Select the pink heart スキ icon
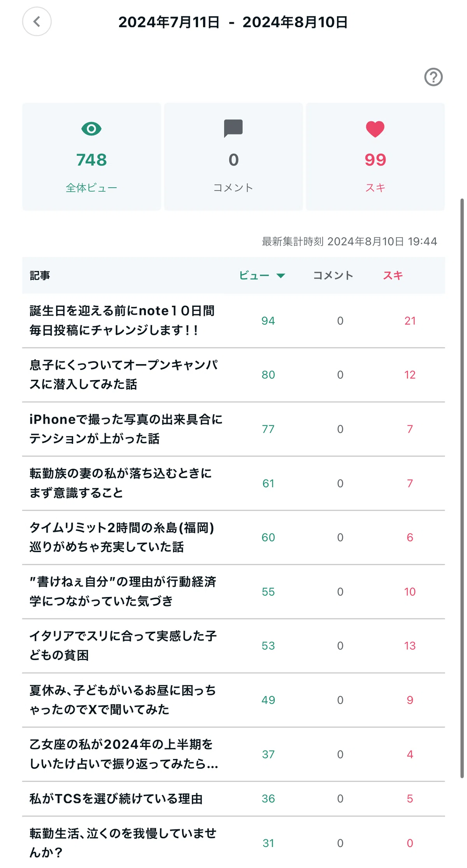 [375, 129]
